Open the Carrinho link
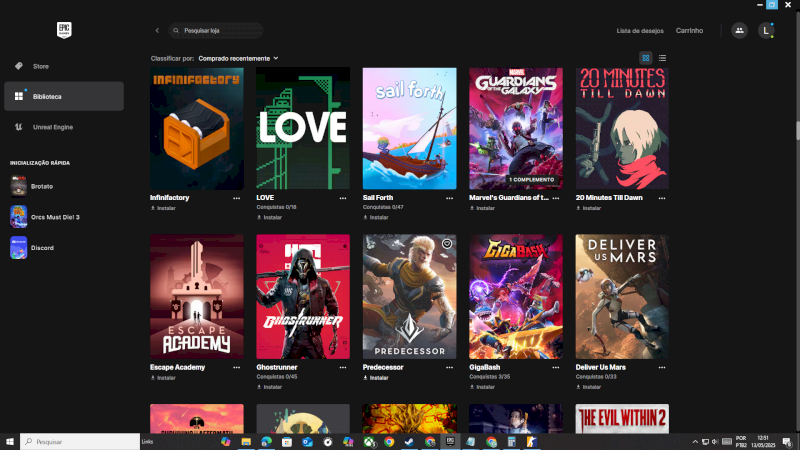The width and height of the screenshot is (800, 450). point(689,31)
